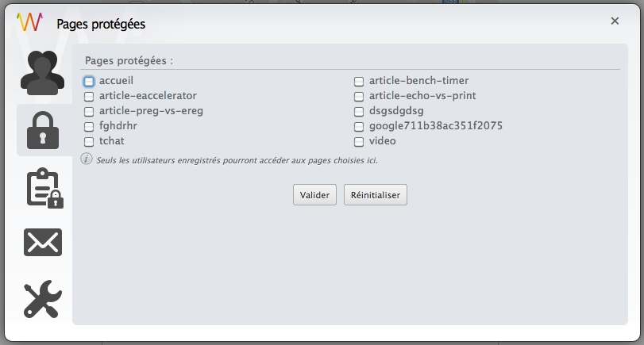Viewport: 644px width, 345px height.
Task: Click the info icon beside the note
Action: [x=87, y=159]
